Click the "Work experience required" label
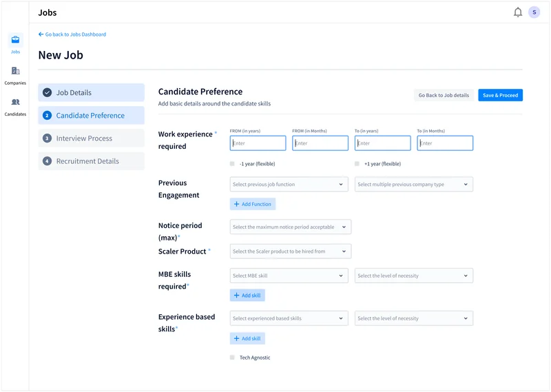The height and width of the screenshot is (392, 551). point(185,140)
